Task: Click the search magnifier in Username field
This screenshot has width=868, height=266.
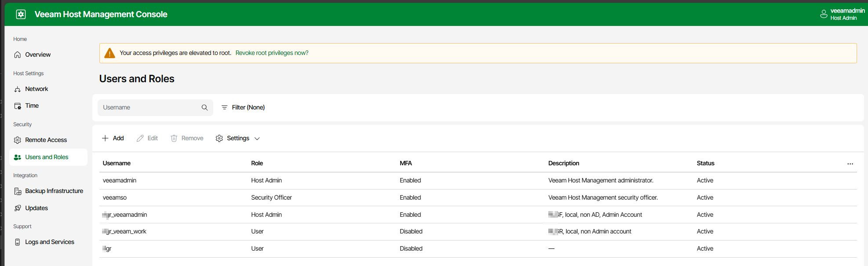Action: tap(204, 107)
